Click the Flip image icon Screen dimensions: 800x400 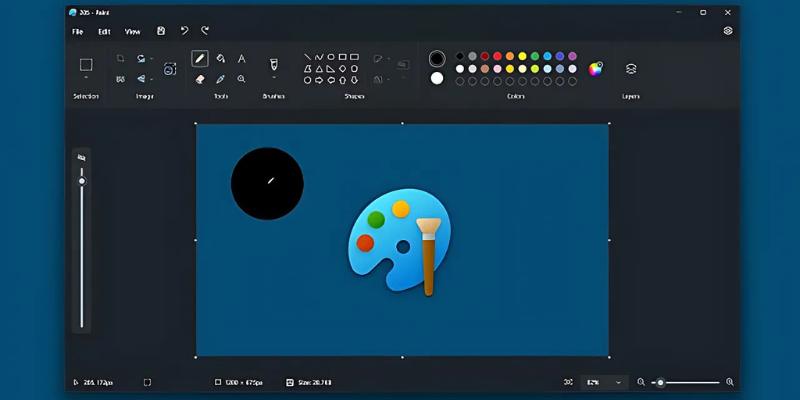[141, 79]
